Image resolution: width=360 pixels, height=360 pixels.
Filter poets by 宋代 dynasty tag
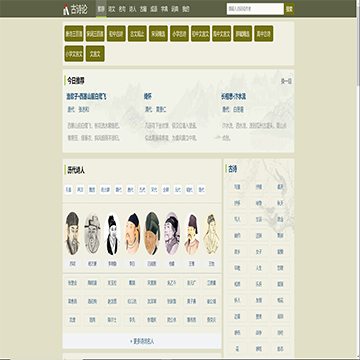154,190
